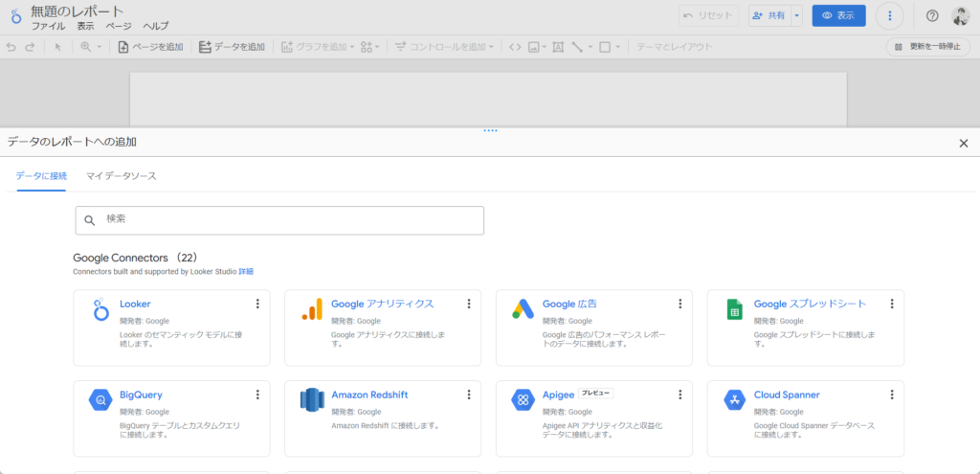This screenshot has height=474, width=980.
Task: Click the Amazon Redshift logo icon
Action: [312, 399]
